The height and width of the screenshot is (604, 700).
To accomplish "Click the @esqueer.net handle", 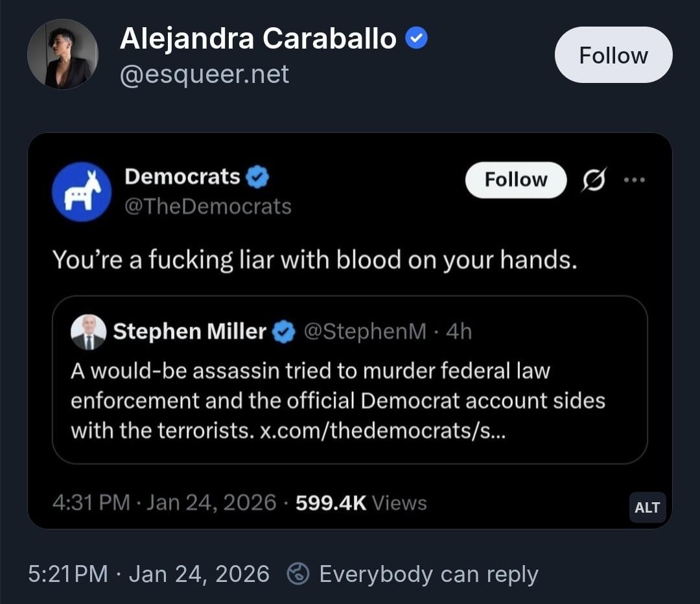I will tap(204, 75).
